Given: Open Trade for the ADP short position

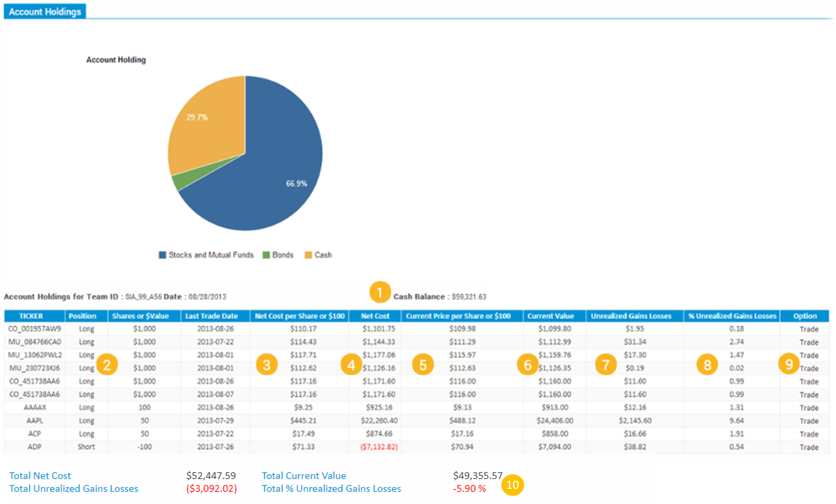Looking at the screenshot, I should [x=809, y=447].
